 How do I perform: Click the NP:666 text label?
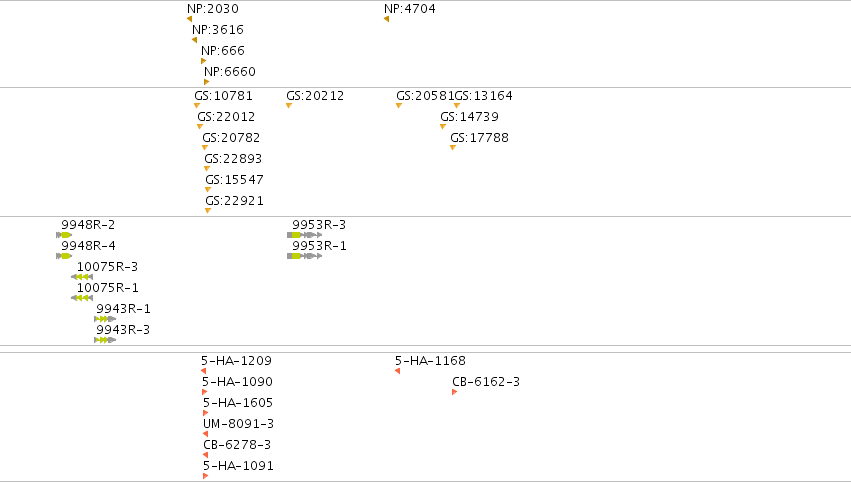click(223, 51)
